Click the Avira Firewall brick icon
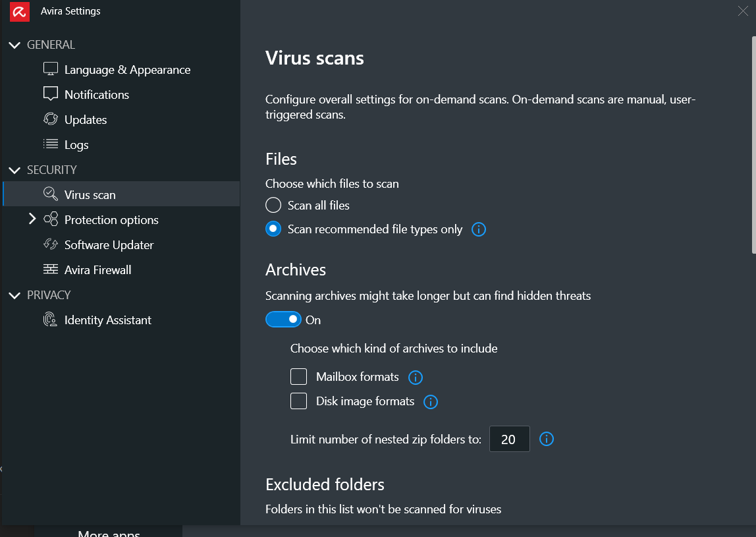Image resolution: width=756 pixels, height=537 pixels. [x=51, y=269]
